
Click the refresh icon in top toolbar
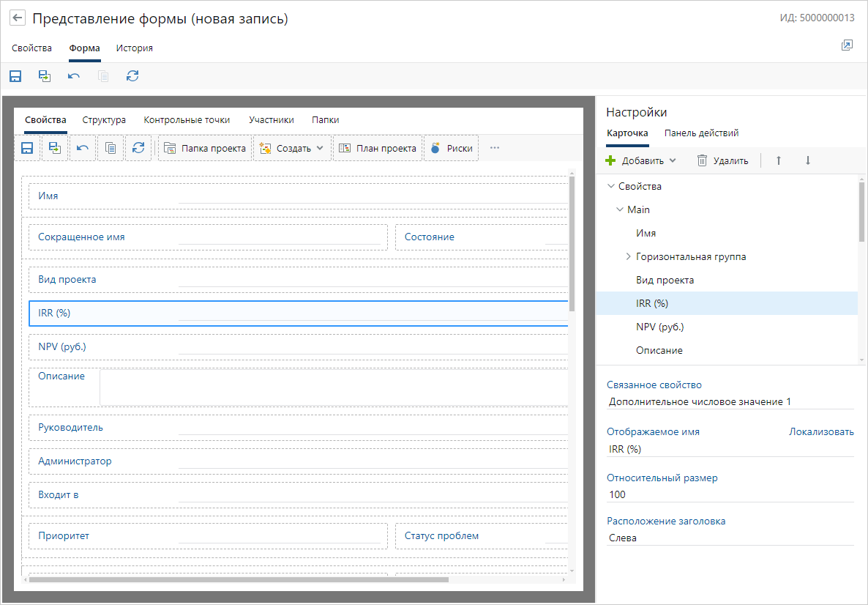click(x=132, y=76)
